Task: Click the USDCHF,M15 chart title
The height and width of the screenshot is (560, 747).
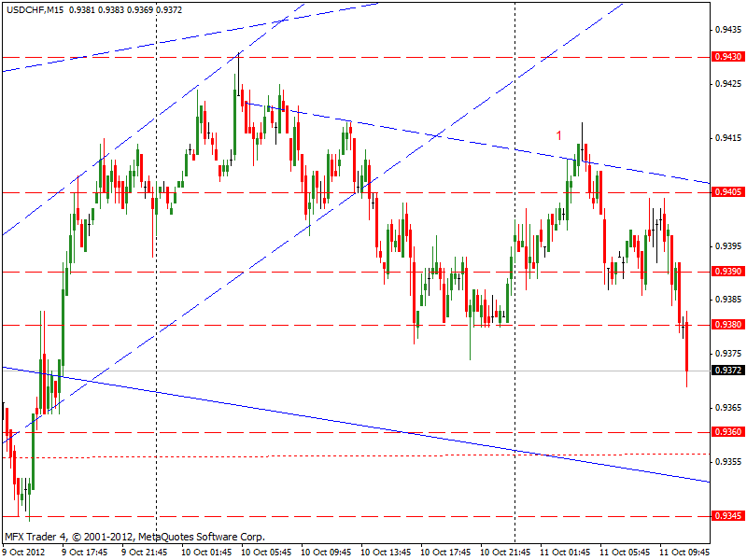Action: [35, 9]
